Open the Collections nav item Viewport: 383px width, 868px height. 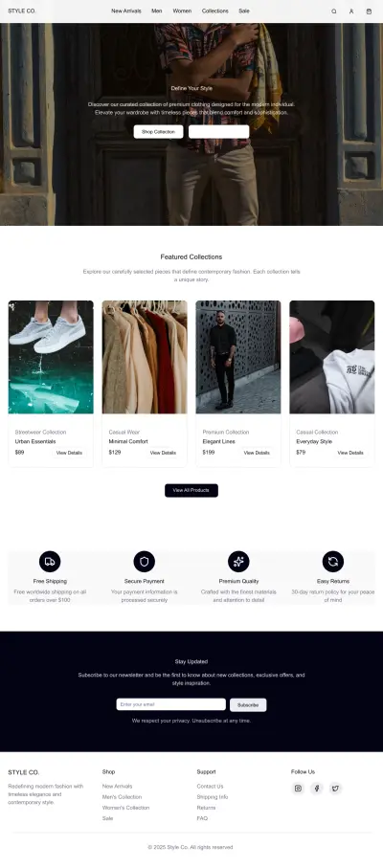(x=215, y=11)
